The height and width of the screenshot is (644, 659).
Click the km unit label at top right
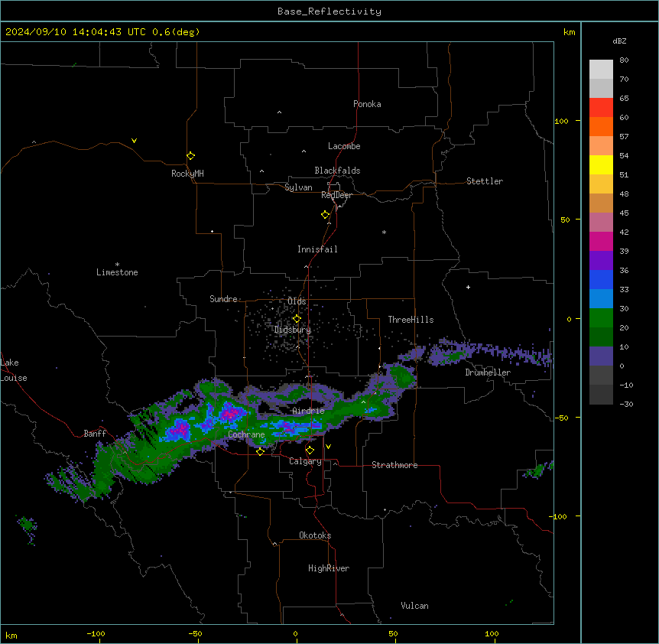click(569, 32)
